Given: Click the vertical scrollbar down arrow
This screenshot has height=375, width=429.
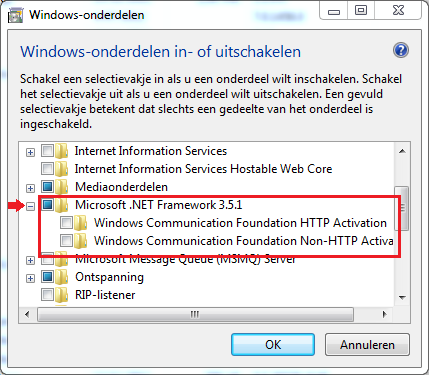Looking at the screenshot, I should (402, 297).
